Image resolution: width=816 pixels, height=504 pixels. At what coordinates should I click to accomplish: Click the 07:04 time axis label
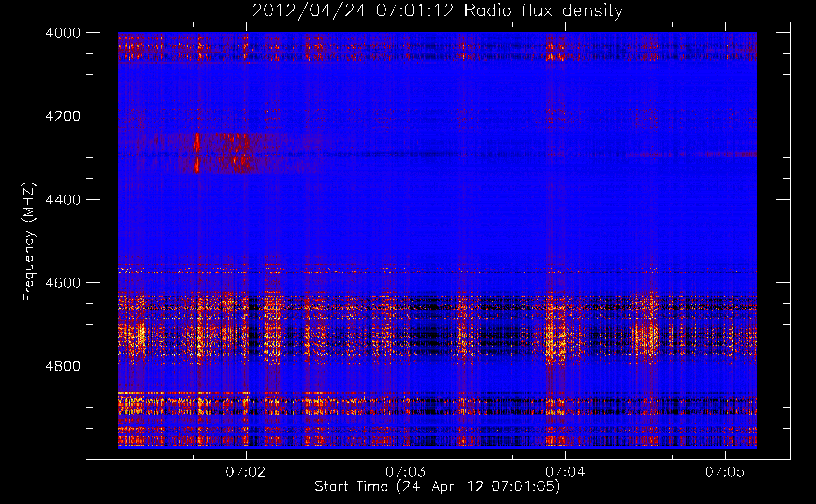[x=565, y=472]
